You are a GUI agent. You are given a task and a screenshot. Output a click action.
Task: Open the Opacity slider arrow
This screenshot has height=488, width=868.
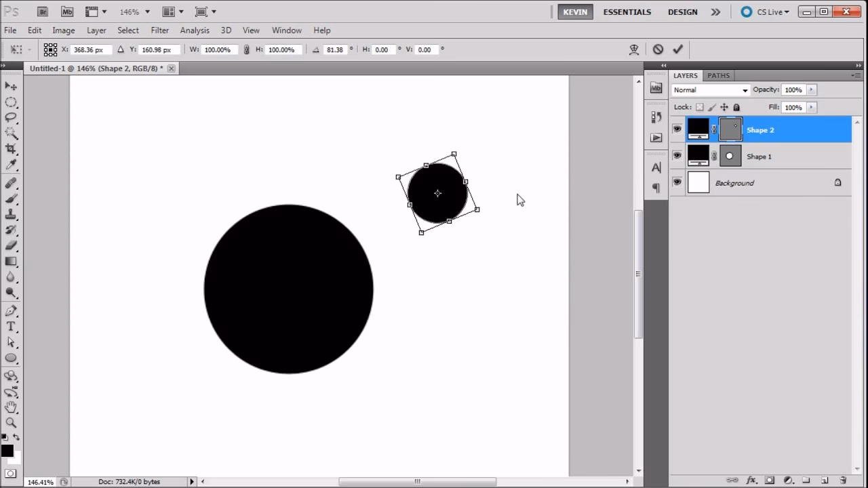pyautogui.click(x=811, y=89)
